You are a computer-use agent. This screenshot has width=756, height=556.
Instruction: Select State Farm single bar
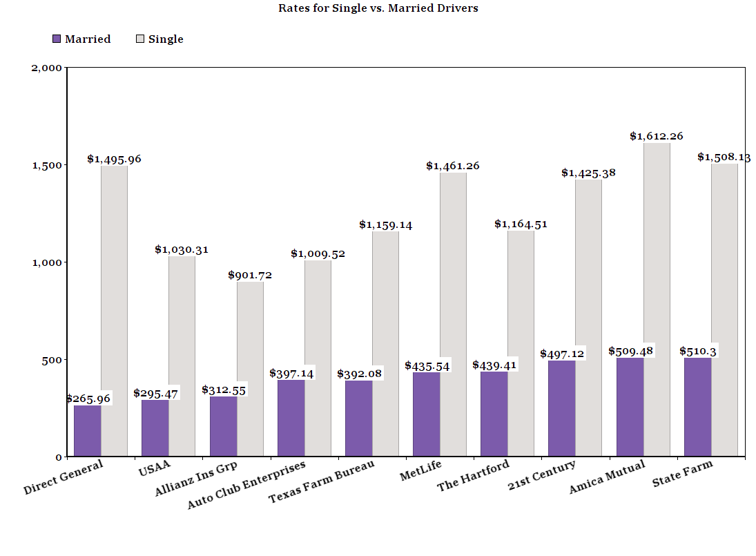[x=725, y=310]
